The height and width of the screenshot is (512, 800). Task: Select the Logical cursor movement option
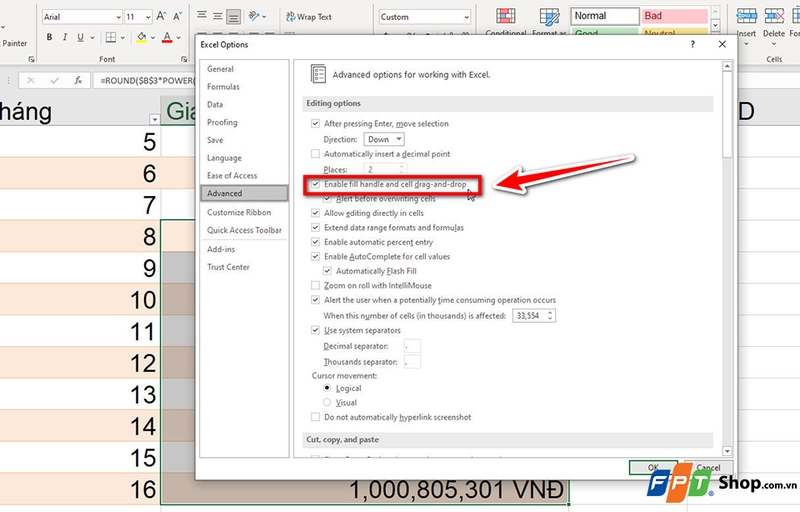point(327,388)
